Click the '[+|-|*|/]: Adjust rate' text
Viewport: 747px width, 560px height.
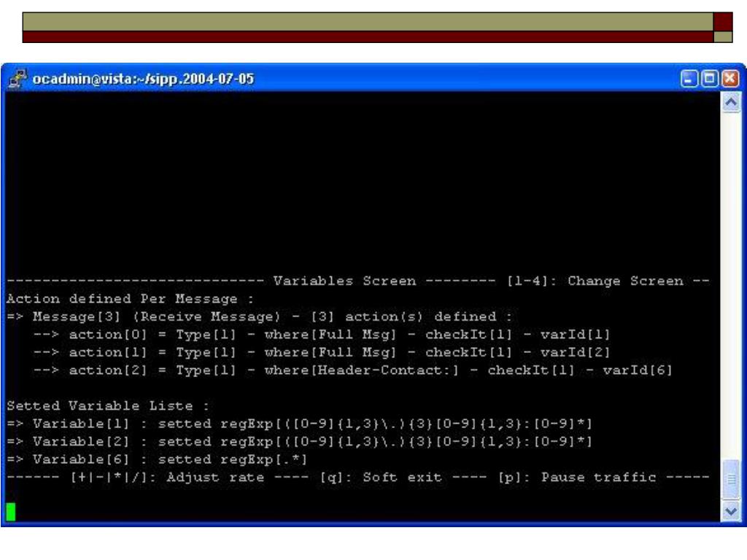(x=167, y=478)
